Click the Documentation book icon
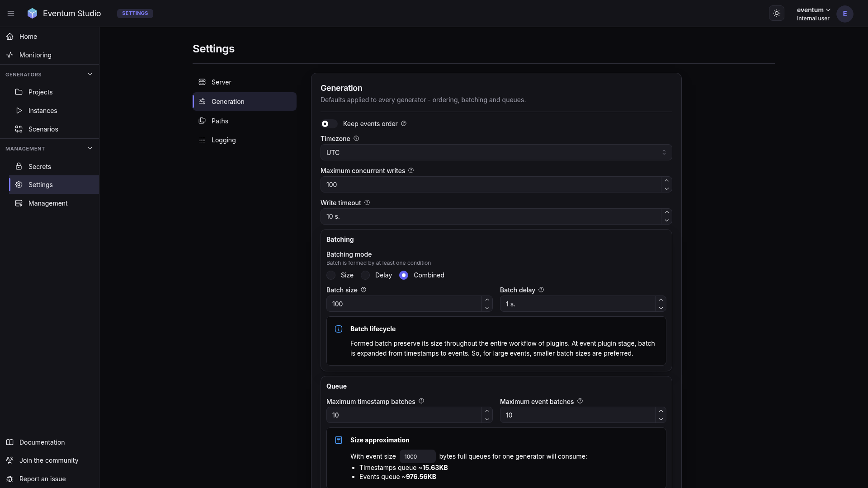Image resolution: width=868 pixels, height=488 pixels. 10,442
